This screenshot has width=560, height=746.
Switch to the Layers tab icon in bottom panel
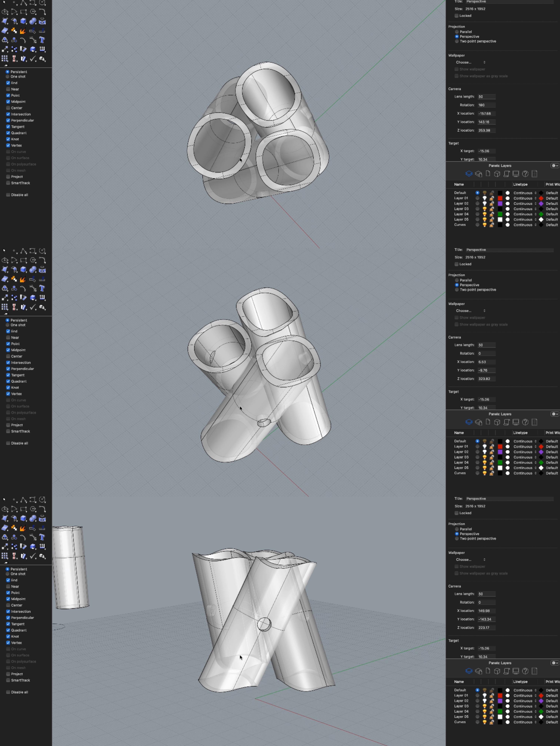click(469, 671)
